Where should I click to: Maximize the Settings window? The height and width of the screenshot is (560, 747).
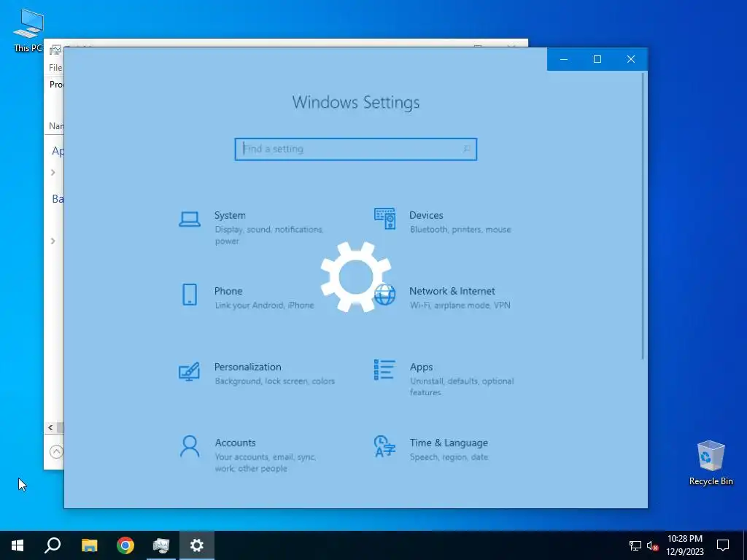click(x=597, y=59)
